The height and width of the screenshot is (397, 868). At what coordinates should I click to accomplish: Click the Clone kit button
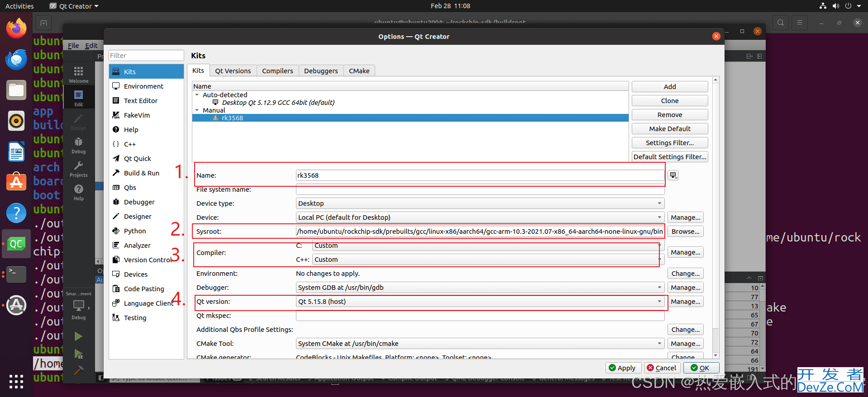tap(670, 101)
